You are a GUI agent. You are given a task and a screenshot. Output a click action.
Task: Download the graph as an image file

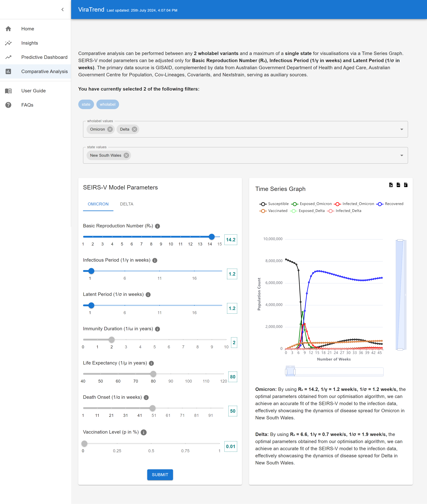[x=391, y=185]
